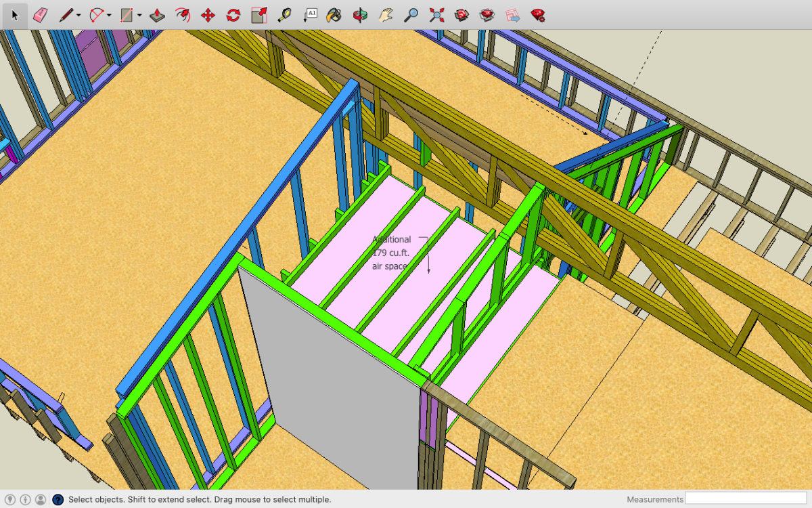This screenshot has width=812, height=508.
Task: Select the Eraser tool
Action: pyautogui.click(x=41, y=15)
